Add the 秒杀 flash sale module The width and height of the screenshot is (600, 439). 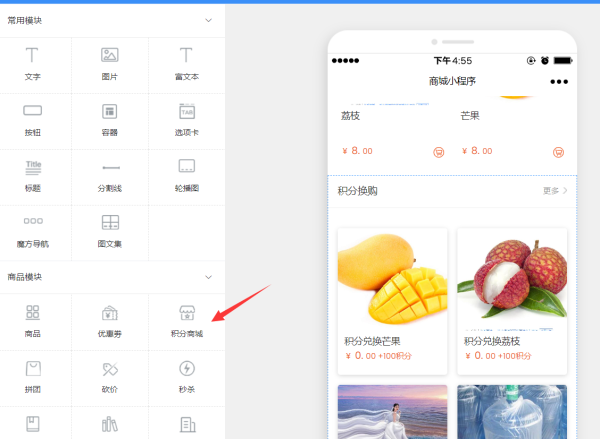click(187, 377)
